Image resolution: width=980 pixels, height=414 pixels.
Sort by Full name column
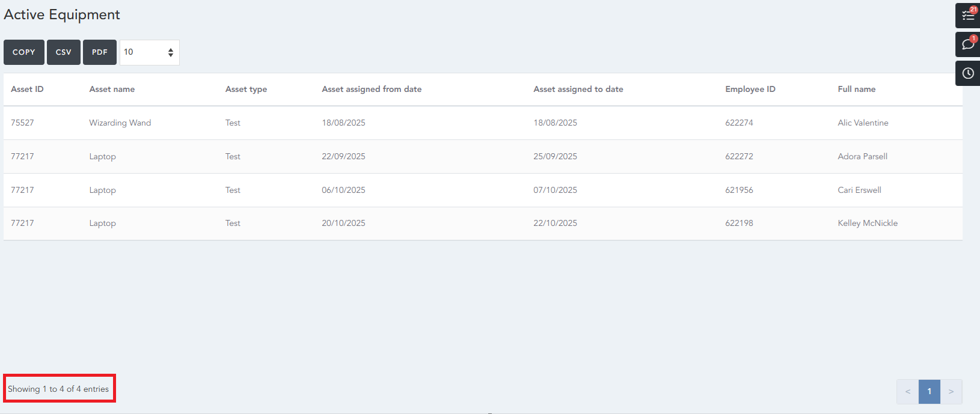pyautogui.click(x=856, y=89)
